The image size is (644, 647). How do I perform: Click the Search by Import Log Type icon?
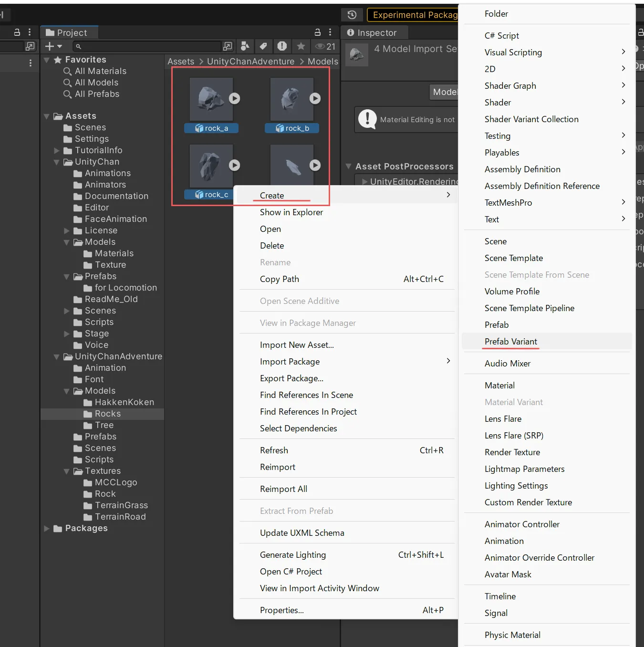point(282,46)
